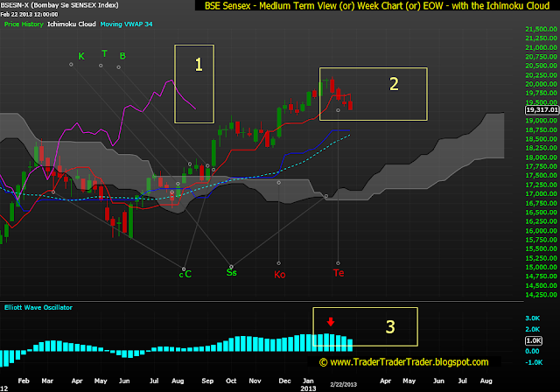
Task: Click the 0.00 oscillator axis label
Action: pyautogui.click(x=532, y=351)
